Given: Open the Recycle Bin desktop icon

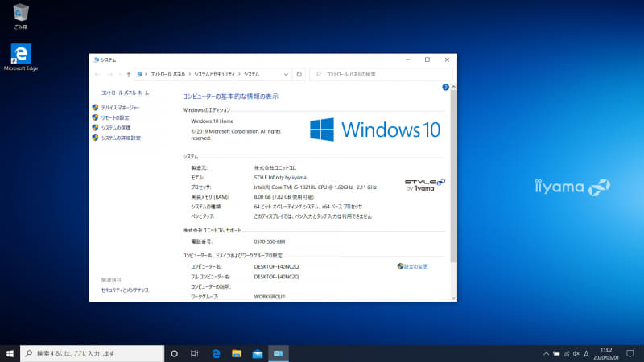Looking at the screenshot, I should click(x=21, y=16).
